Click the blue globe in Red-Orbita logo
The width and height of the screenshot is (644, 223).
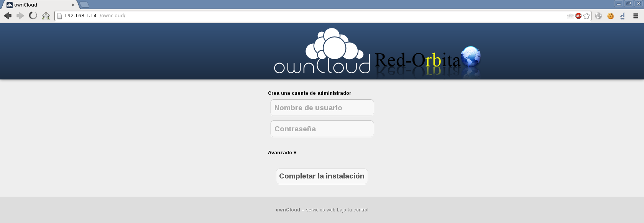pyautogui.click(x=471, y=56)
